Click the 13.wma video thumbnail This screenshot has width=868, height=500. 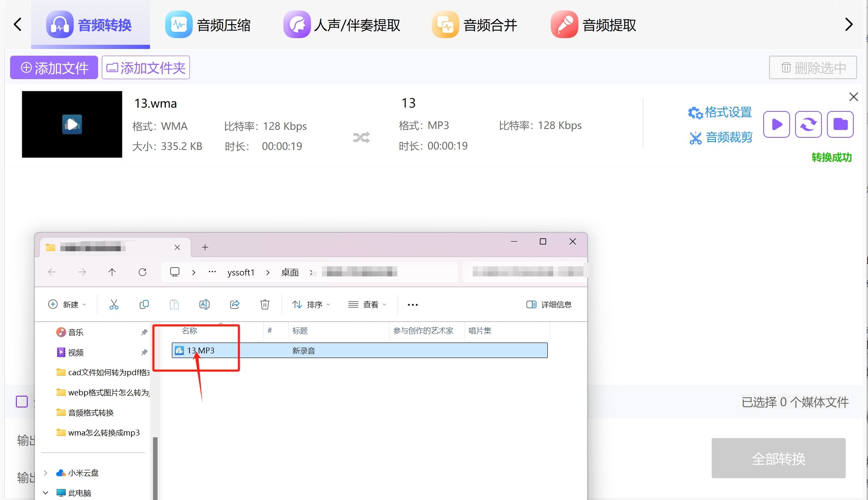pyautogui.click(x=72, y=124)
